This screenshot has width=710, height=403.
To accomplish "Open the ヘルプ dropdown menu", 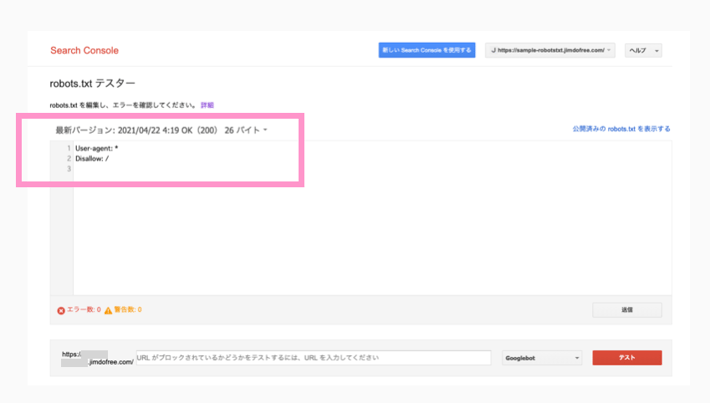I will (643, 50).
